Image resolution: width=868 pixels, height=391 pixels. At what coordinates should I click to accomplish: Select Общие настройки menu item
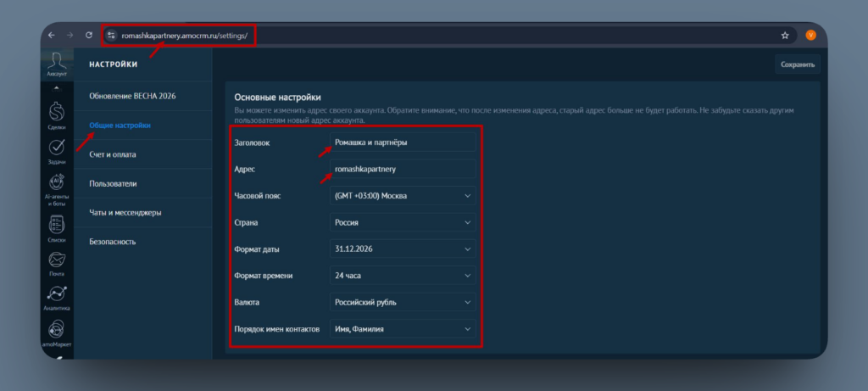click(x=142, y=126)
